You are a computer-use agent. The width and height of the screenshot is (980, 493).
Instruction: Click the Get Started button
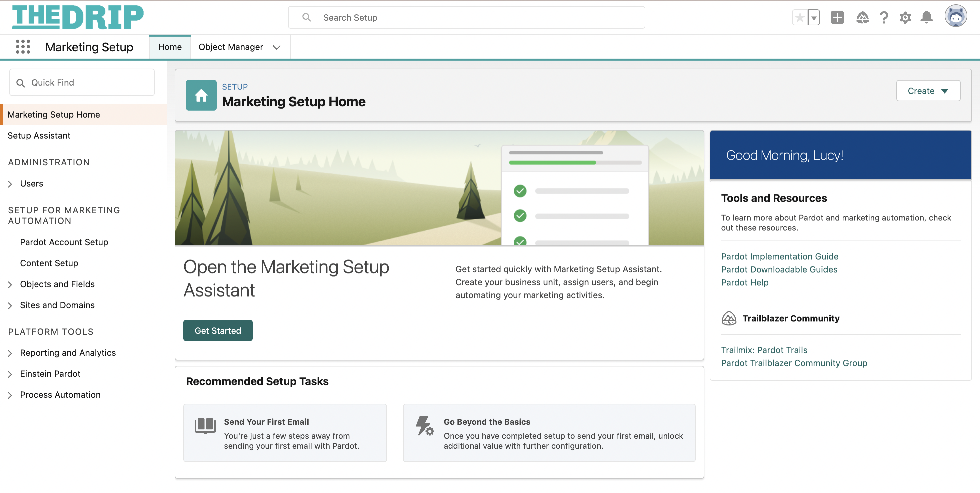point(218,330)
